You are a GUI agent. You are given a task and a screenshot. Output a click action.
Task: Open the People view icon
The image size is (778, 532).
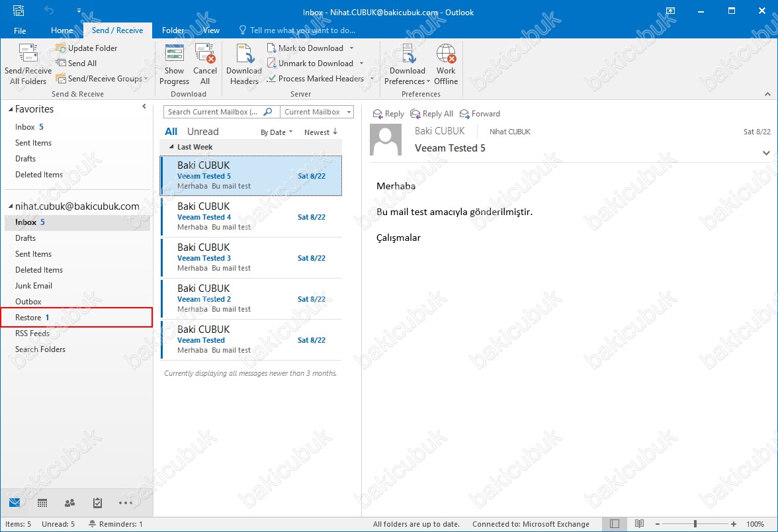(x=70, y=503)
